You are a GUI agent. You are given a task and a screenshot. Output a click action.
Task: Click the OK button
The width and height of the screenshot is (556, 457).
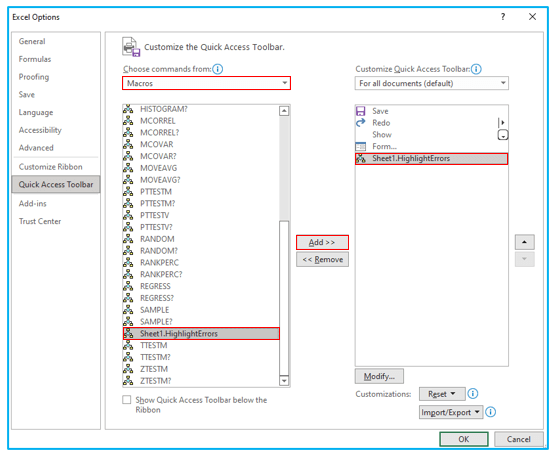(x=464, y=439)
